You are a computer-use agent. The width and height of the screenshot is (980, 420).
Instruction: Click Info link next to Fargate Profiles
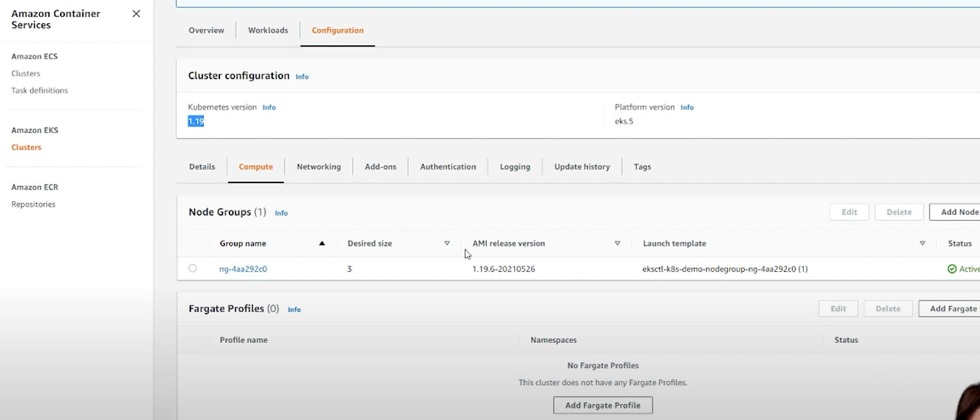pyautogui.click(x=294, y=310)
